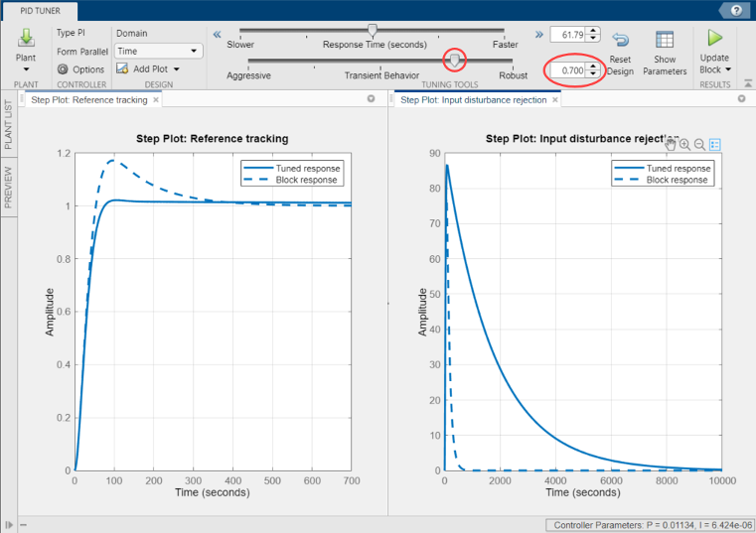Viewport: 756px width, 533px height.
Task: Increase the response time value stepper
Action: pos(593,31)
